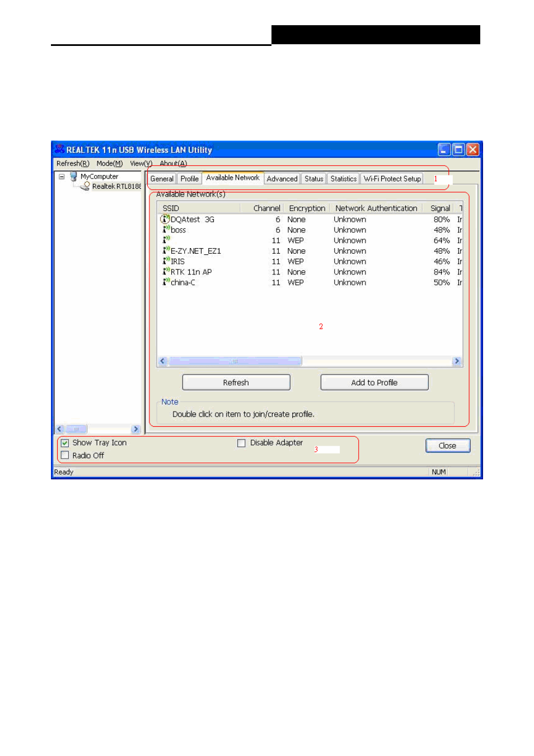Click the Close button
Screen dimensions: 534x756
(448, 446)
